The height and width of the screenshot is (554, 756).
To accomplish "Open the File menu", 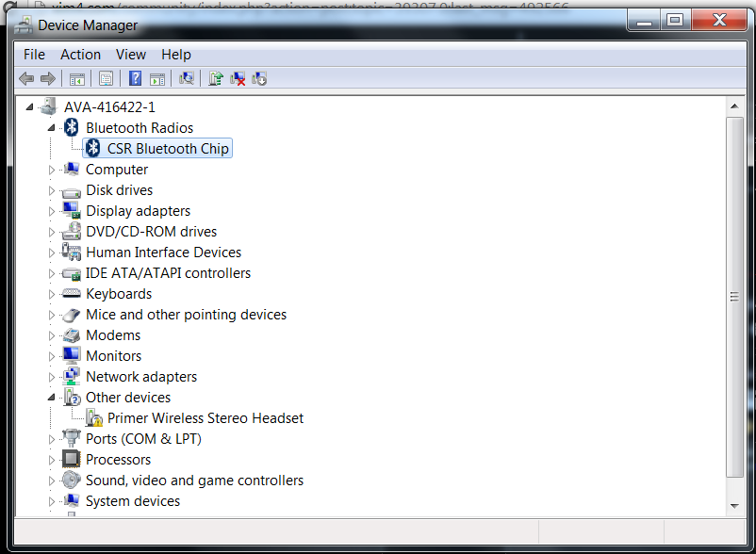I will click(x=34, y=55).
